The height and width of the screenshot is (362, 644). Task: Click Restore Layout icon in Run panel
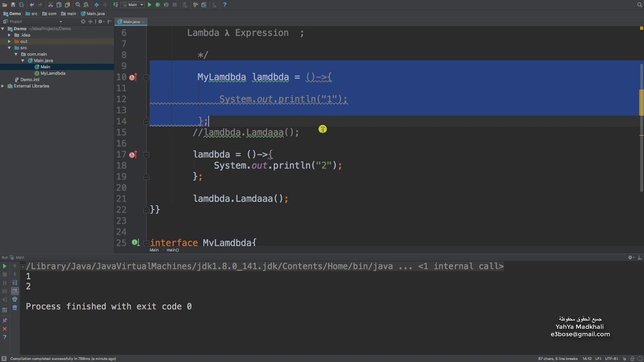5,310
